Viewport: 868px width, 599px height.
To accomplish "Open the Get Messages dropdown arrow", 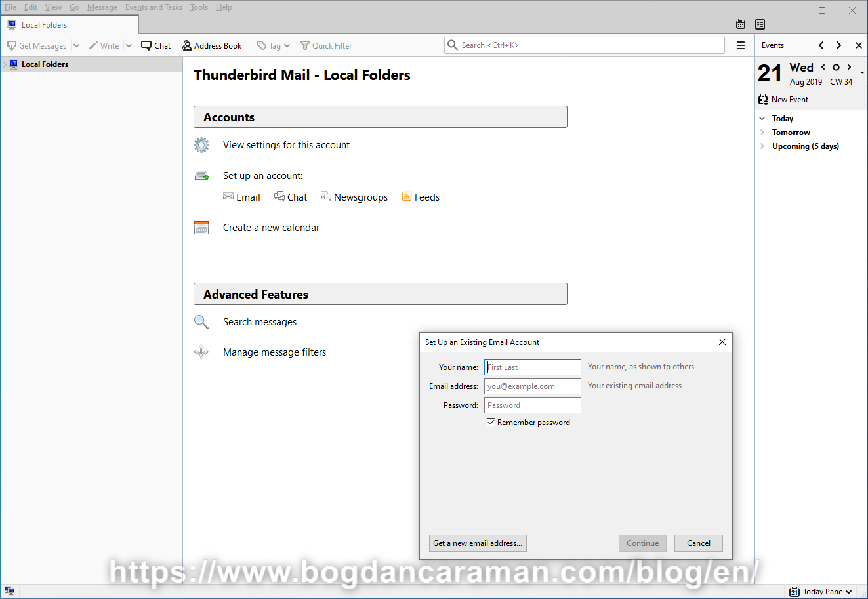I will point(76,46).
